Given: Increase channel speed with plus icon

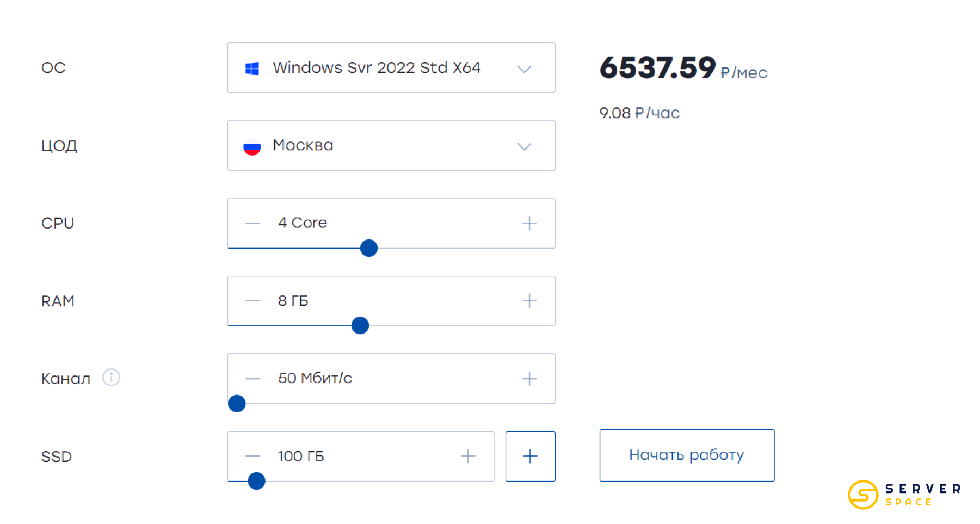Looking at the screenshot, I should [x=529, y=379].
